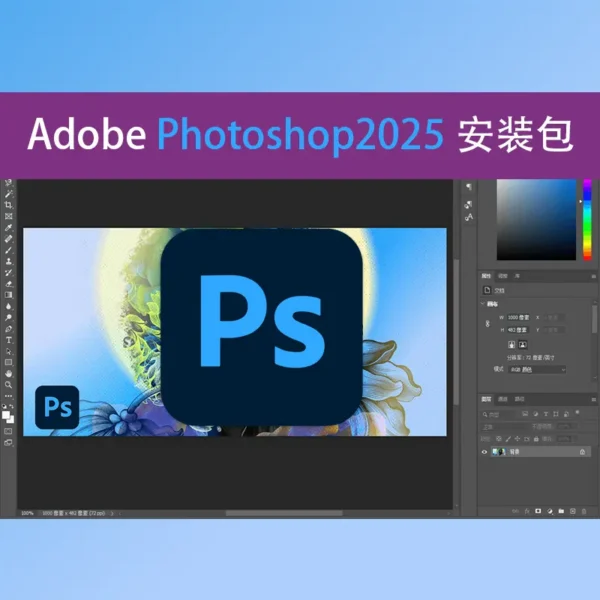Turn layer filtering on or off
Screen dimensions: 600x600
click(577, 412)
